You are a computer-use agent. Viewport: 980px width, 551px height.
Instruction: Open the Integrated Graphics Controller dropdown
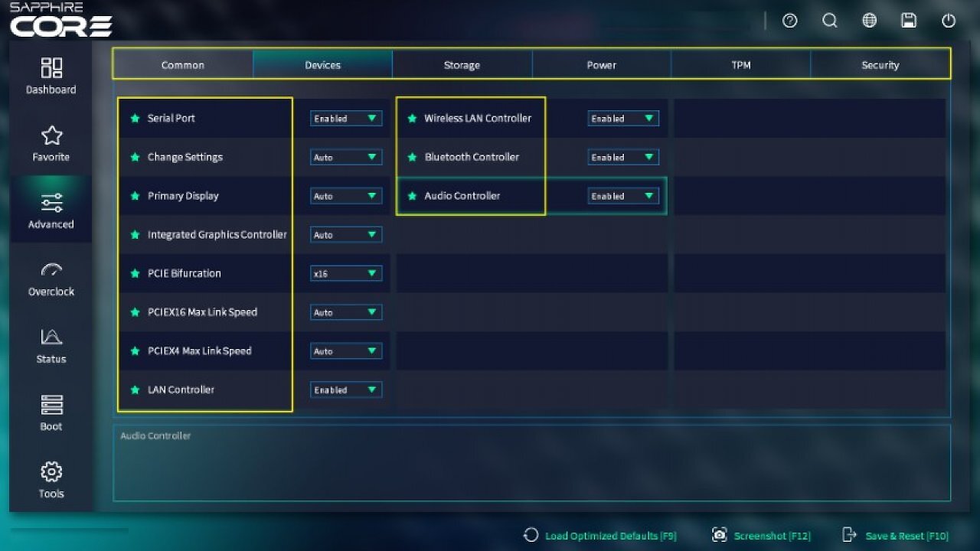pyautogui.click(x=346, y=235)
